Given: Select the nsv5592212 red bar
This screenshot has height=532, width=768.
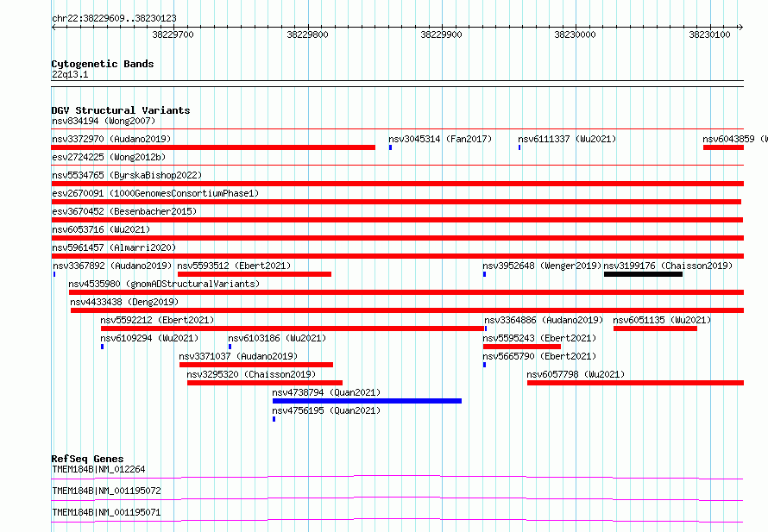Looking at the screenshot, I should pos(293,329).
